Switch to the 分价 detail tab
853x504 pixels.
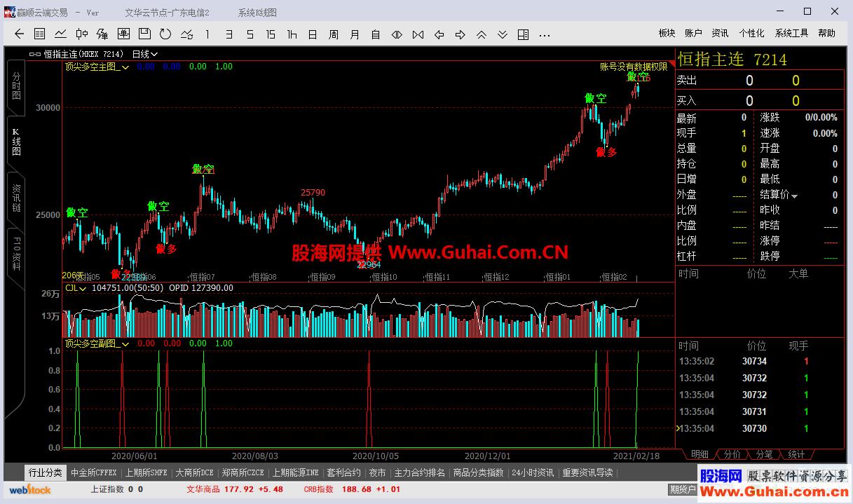coord(732,454)
